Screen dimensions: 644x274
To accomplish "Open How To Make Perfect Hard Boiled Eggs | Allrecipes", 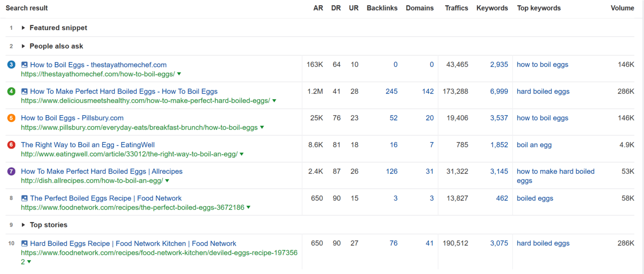I will [x=102, y=171].
